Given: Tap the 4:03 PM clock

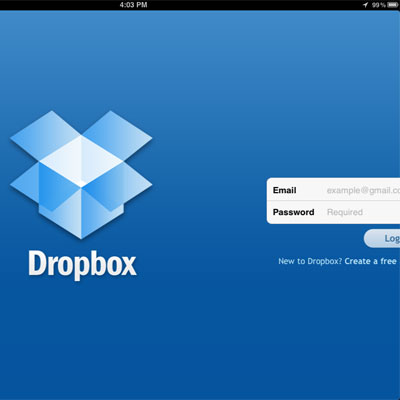Looking at the screenshot, I should (133, 5).
